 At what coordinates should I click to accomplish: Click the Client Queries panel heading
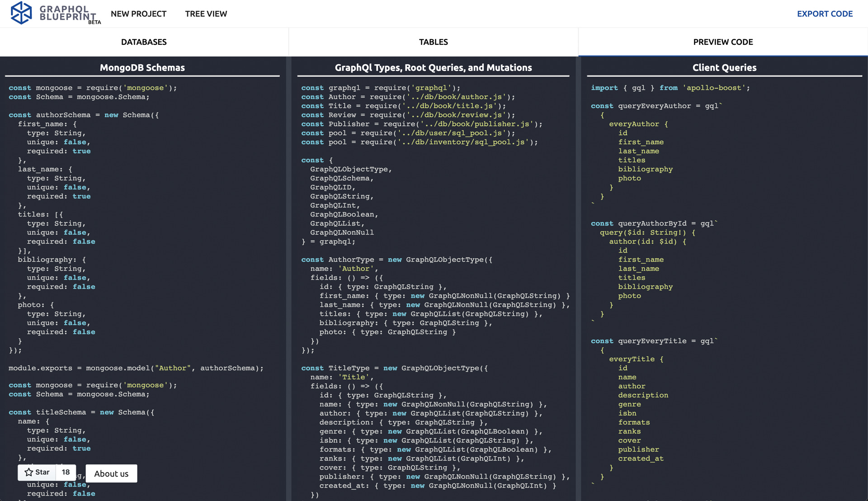point(724,67)
